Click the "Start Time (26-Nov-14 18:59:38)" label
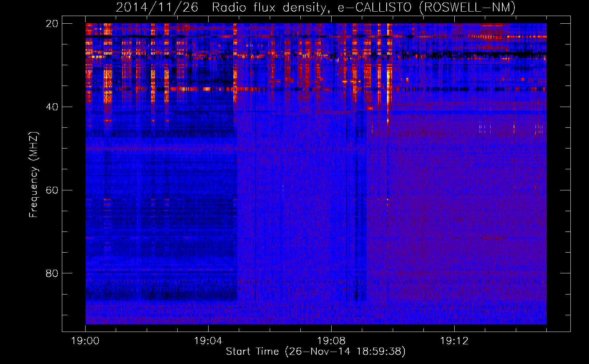 [316, 352]
